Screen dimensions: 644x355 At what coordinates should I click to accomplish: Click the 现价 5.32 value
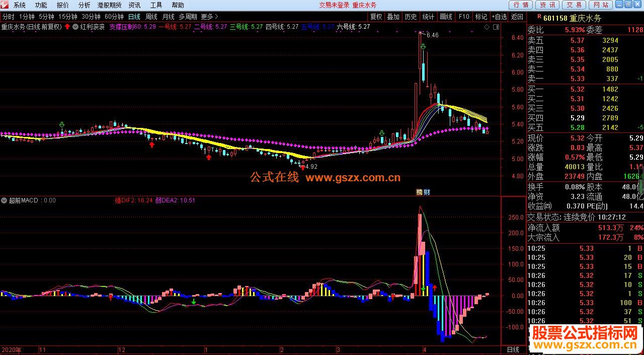pos(577,138)
